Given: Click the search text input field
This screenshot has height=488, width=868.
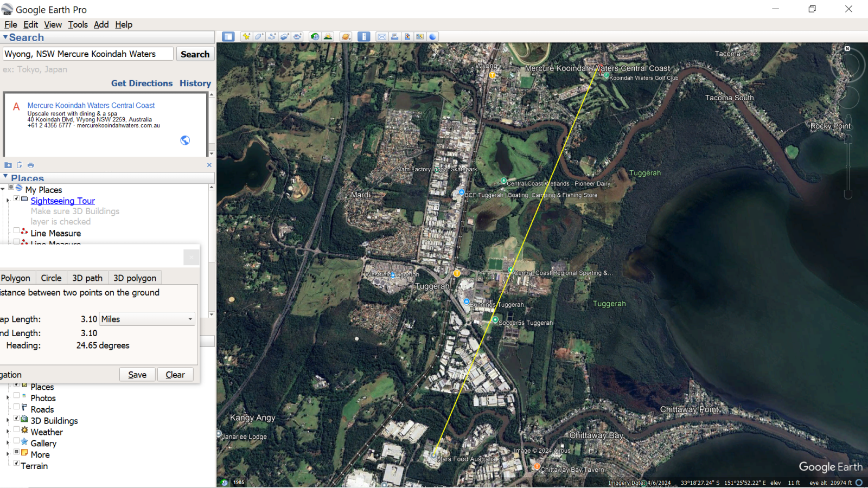Looking at the screenshot, I should [x=88, y=54].
